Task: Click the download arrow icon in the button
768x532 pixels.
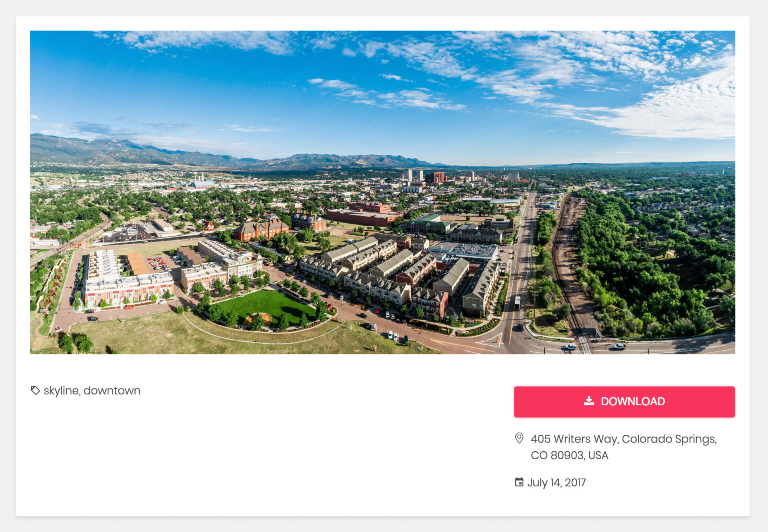Action: pos(589,401)
